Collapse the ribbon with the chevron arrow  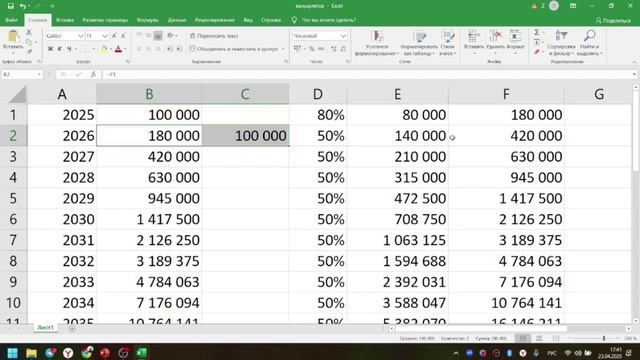point(634,62)
